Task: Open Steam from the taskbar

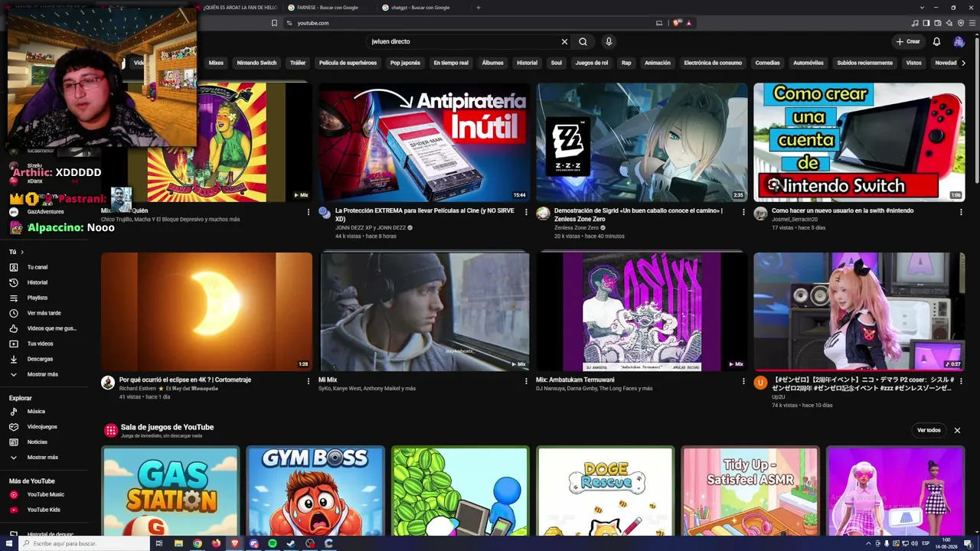Action: tap(291, 543)
